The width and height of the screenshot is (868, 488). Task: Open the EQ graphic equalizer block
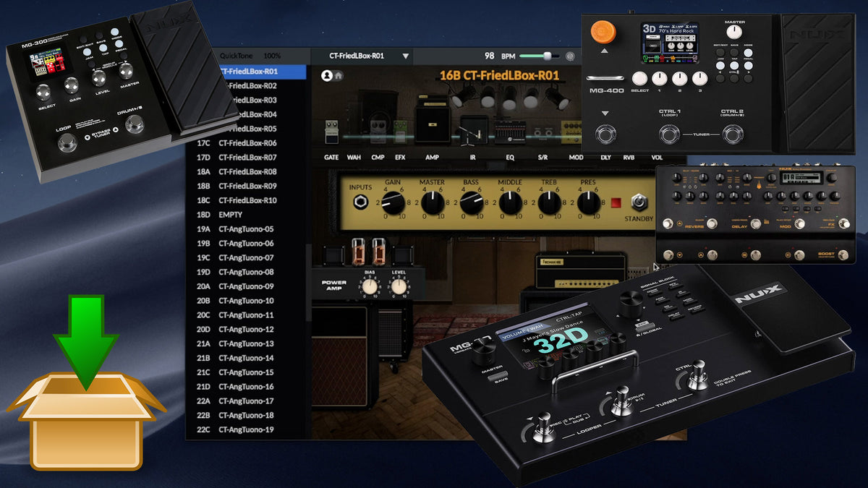pos(510,132)
